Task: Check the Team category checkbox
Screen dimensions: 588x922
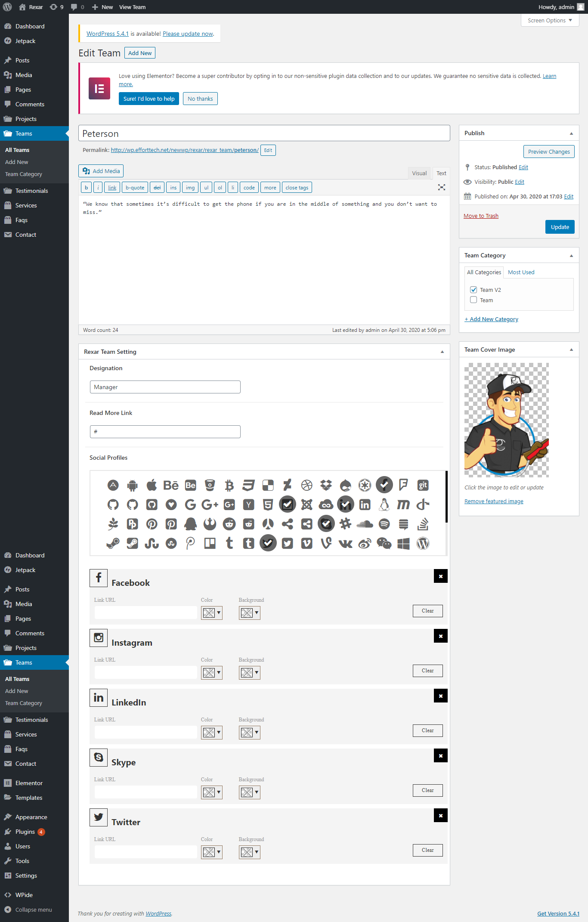Action: coord(473,300)
